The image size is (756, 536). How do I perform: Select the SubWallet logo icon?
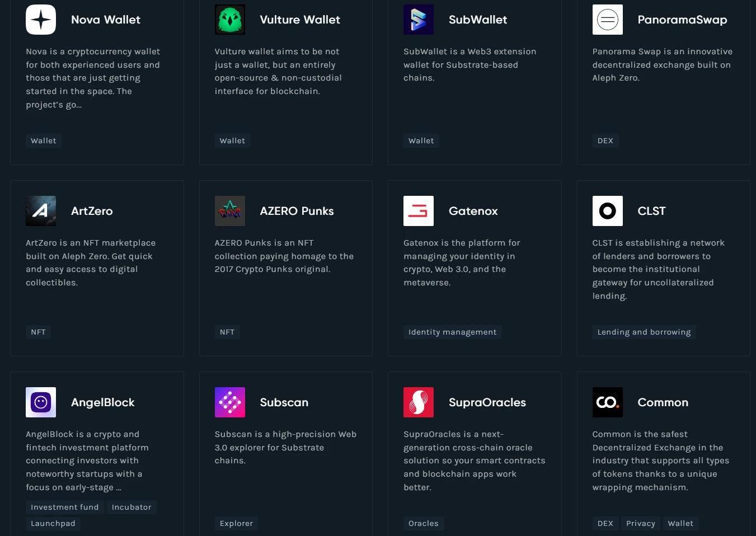419,20
